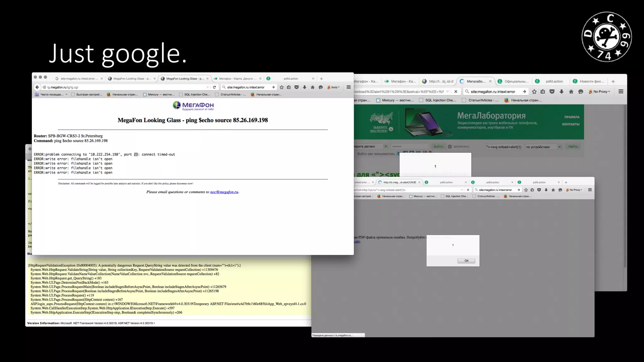This screenshot has width=644, height=362.
Task: Open hamburger menu in PDF error window
Action: 590,190
